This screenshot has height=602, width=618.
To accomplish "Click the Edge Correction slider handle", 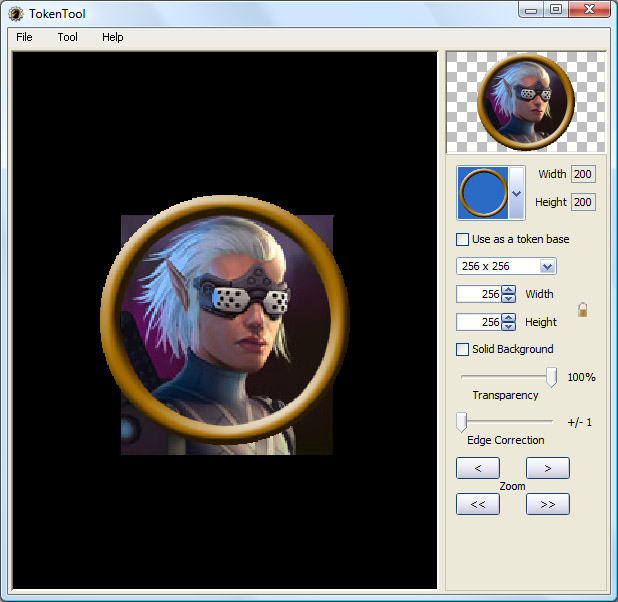I will click(x=461, y=421).
